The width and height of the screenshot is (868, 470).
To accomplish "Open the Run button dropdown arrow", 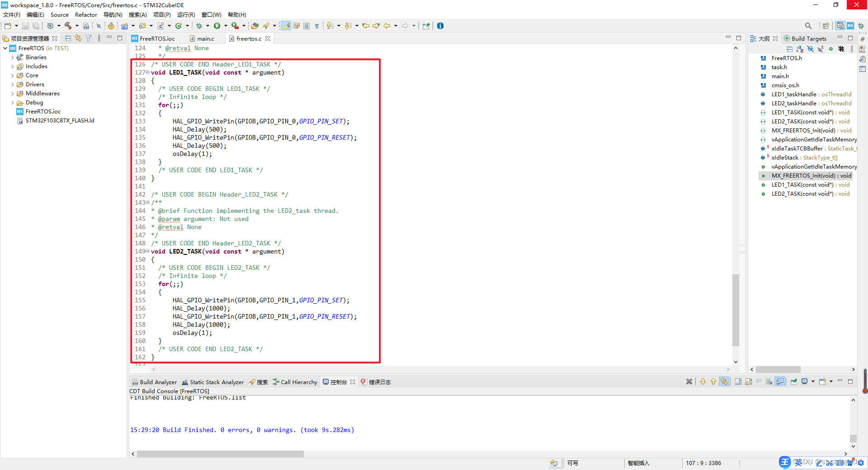I will point(226,26).
